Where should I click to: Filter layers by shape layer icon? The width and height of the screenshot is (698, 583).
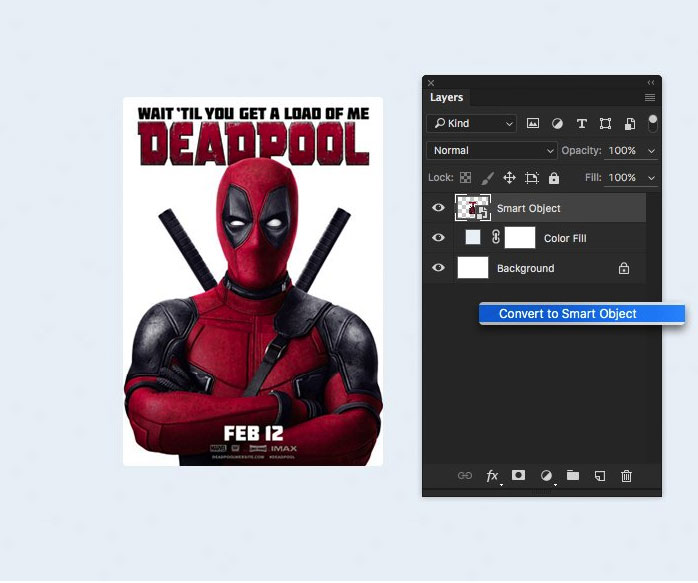(605, 123)
